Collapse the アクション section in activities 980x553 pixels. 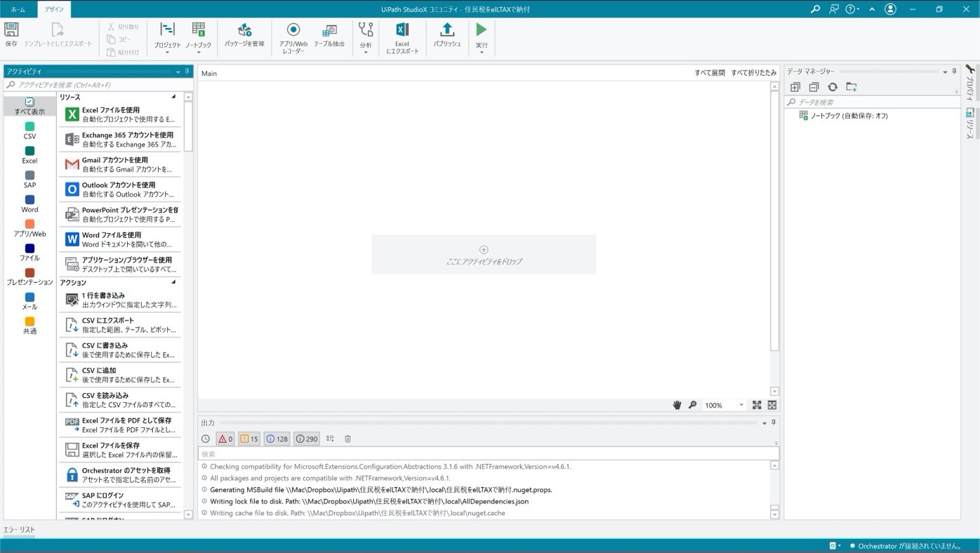pyautogui.click(x=173, y=282)
